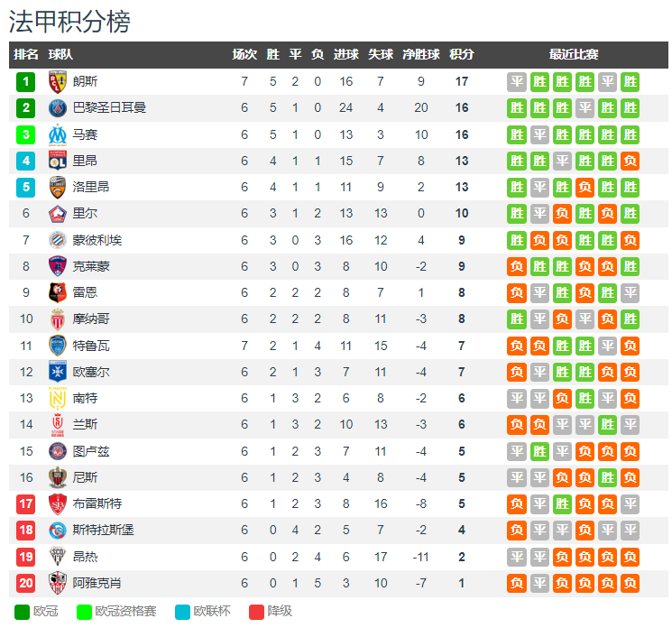Click the 摩纳哥 team crest

click(x=58, y=319)
